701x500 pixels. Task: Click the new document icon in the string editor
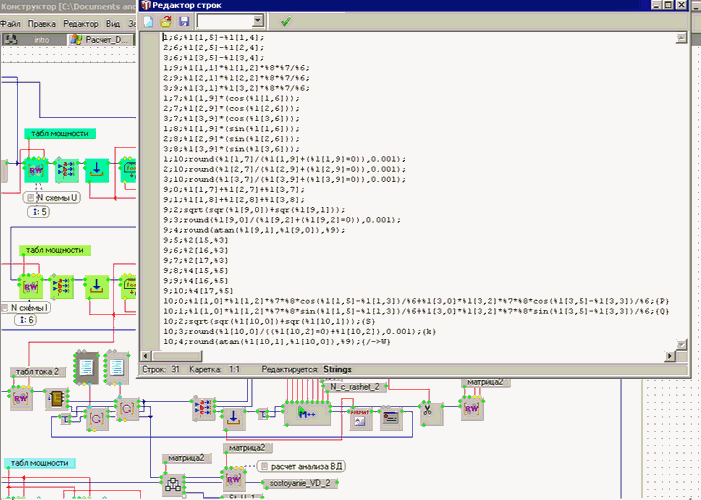(x=148, y=20)
